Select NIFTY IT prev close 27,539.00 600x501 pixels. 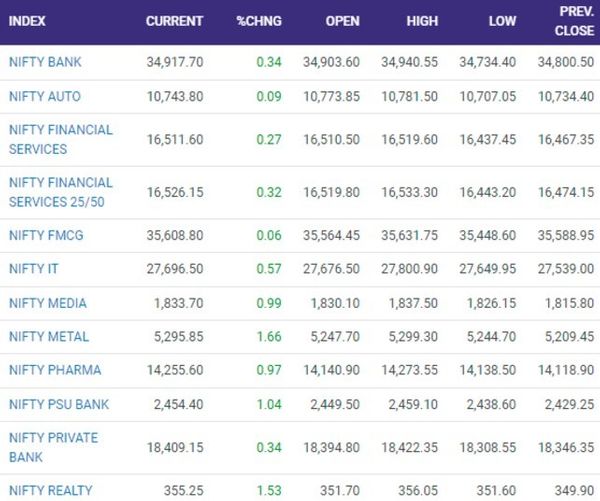(x=566, y=269)
